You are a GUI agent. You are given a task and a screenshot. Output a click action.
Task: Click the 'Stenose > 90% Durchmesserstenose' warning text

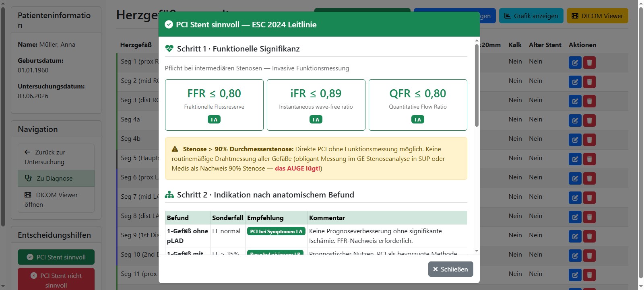(x=238, y=149)
